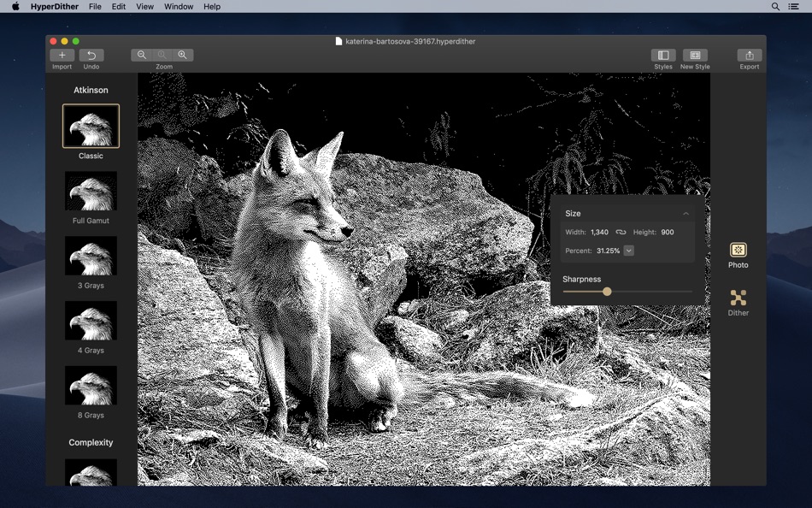Toggle the width-height aspect ratio link
Viewport: 812px width, 508px height.
click(621, 232)
